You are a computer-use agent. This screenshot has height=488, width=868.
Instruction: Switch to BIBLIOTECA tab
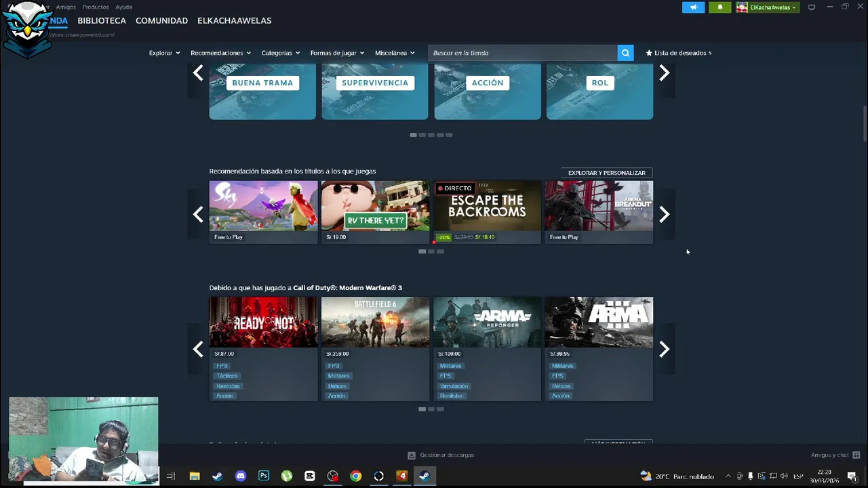pos(102,20)
